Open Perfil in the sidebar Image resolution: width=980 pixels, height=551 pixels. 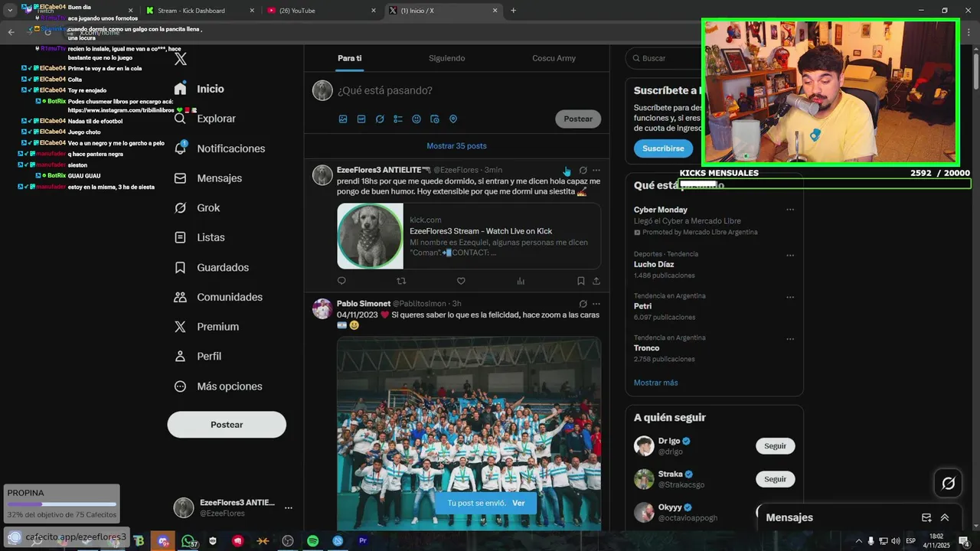point(198,357)
